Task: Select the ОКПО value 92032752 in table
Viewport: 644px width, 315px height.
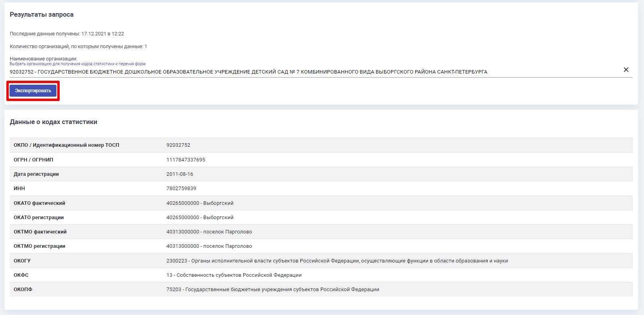Action: pos(178,145)
